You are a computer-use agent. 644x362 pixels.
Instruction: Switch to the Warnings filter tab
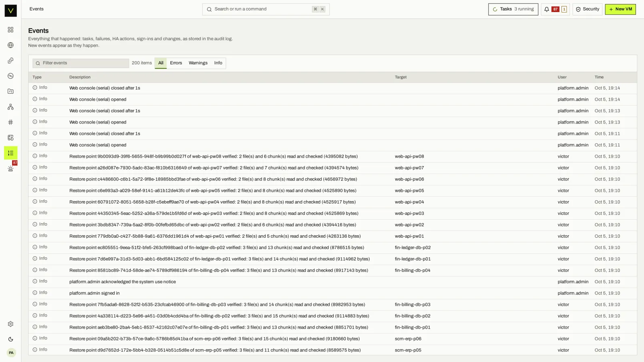(x=198, y=63)
